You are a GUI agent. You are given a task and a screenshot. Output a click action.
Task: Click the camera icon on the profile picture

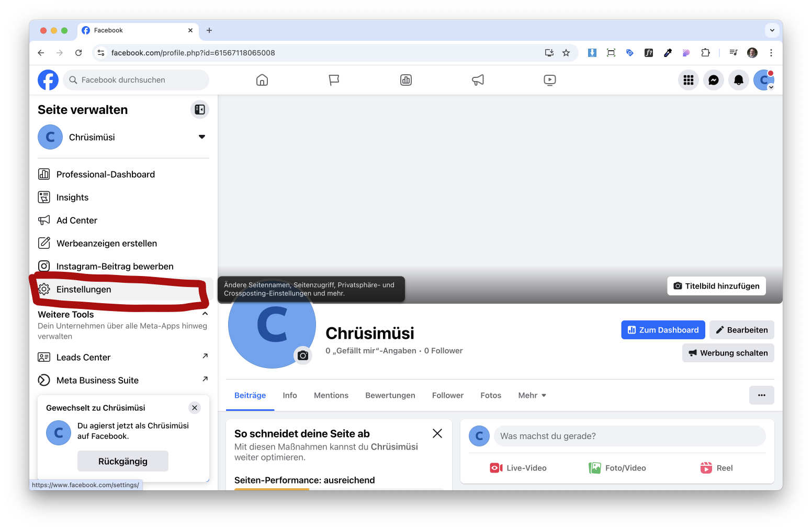coord(303,355)
